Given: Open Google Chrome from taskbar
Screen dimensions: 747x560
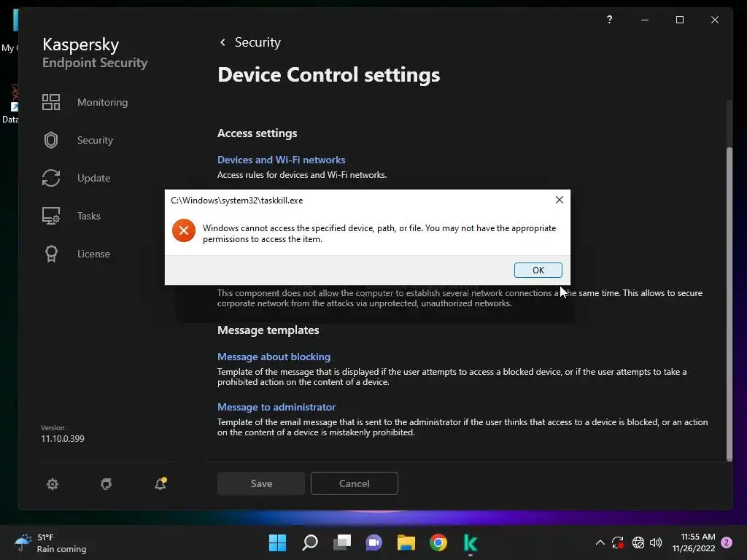Looking at the screenshot, I should (438, 542).
